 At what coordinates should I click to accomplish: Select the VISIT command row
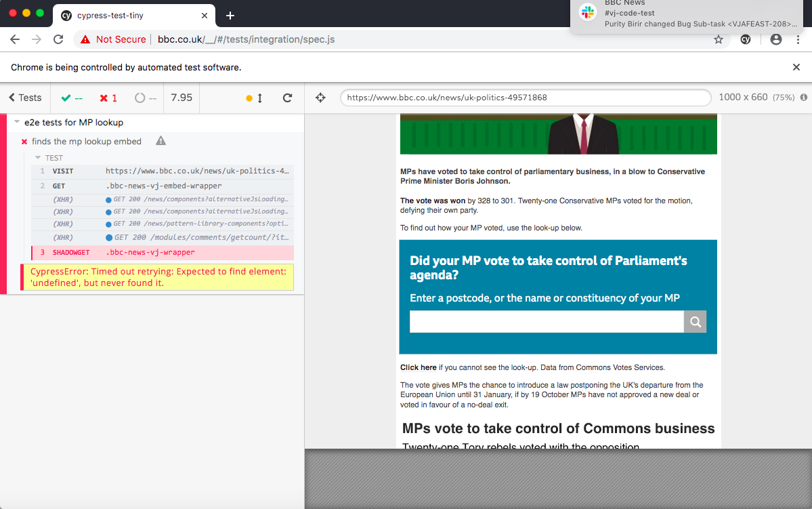click(163, 171)
